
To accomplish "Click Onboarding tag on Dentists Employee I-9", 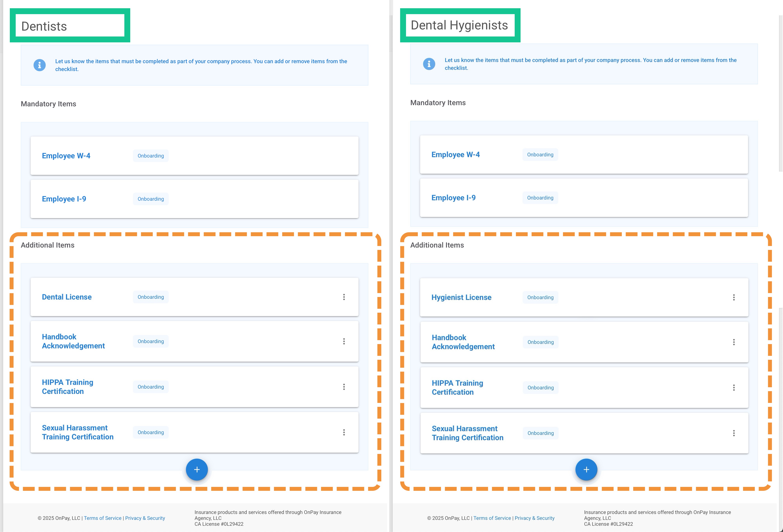I will coord(151,199).
